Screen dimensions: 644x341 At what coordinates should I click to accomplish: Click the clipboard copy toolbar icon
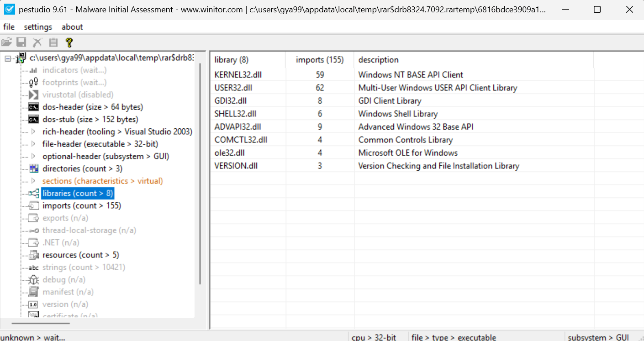53,42
